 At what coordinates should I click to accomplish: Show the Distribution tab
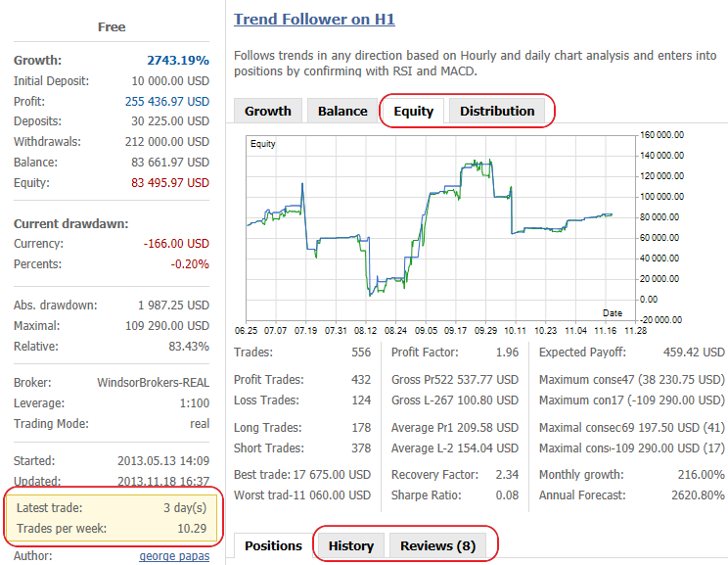tap(497, 111)
